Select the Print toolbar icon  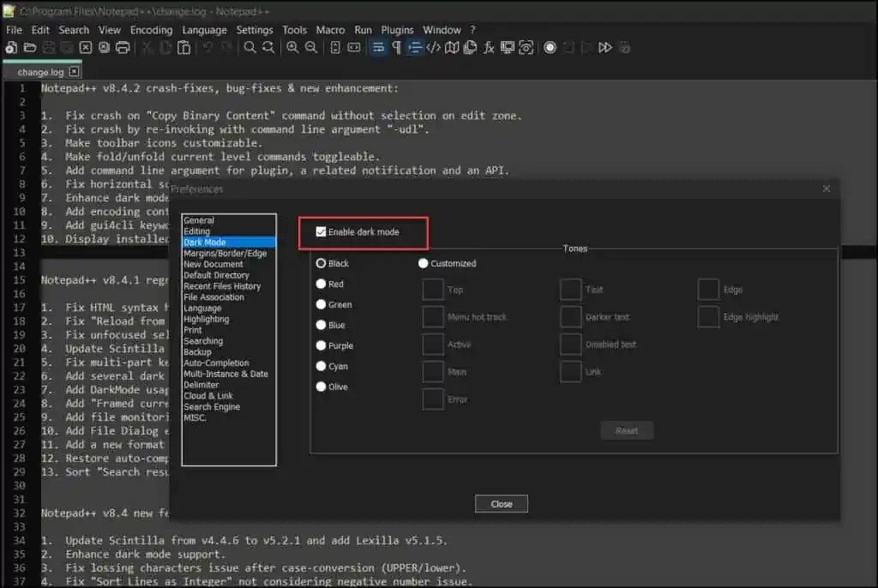click(123, 48)
